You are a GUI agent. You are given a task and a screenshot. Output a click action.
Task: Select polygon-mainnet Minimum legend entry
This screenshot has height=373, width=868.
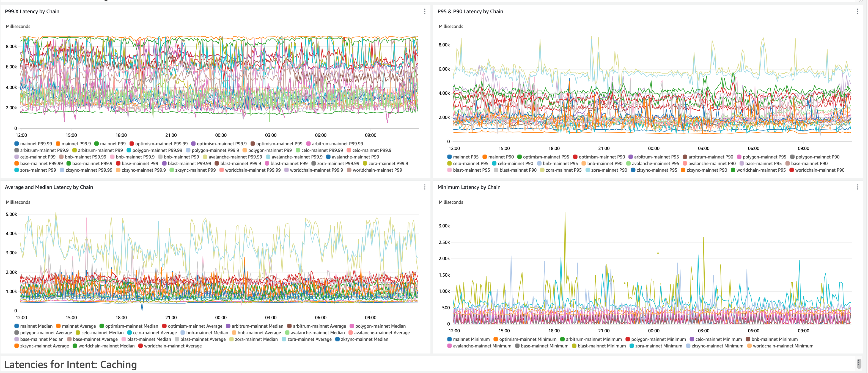coord(655,339)
